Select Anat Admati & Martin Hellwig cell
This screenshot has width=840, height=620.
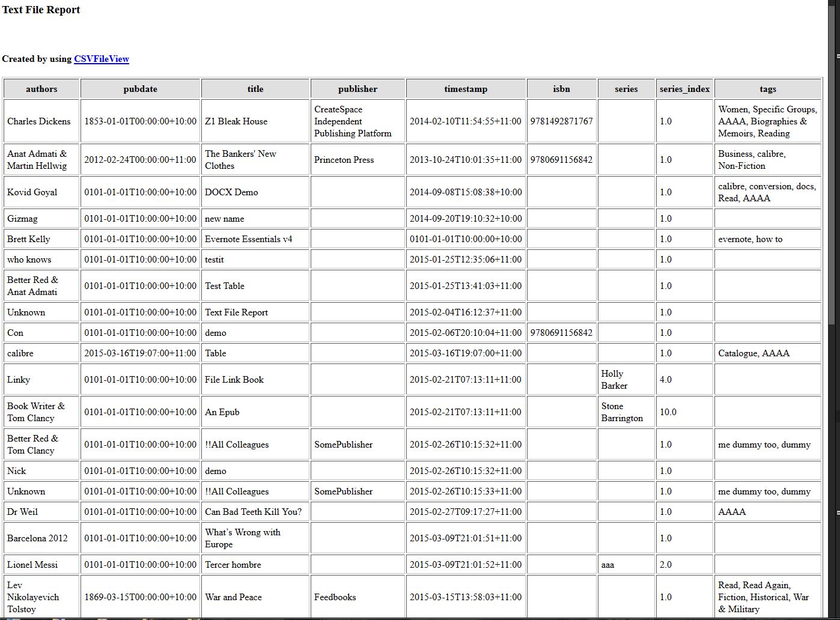click(x=41, y=160)
